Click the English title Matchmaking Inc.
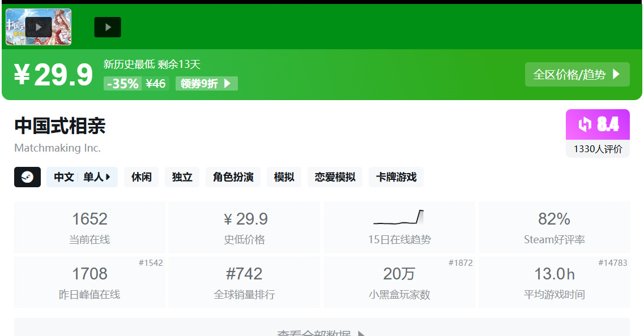 pos(58,148)
